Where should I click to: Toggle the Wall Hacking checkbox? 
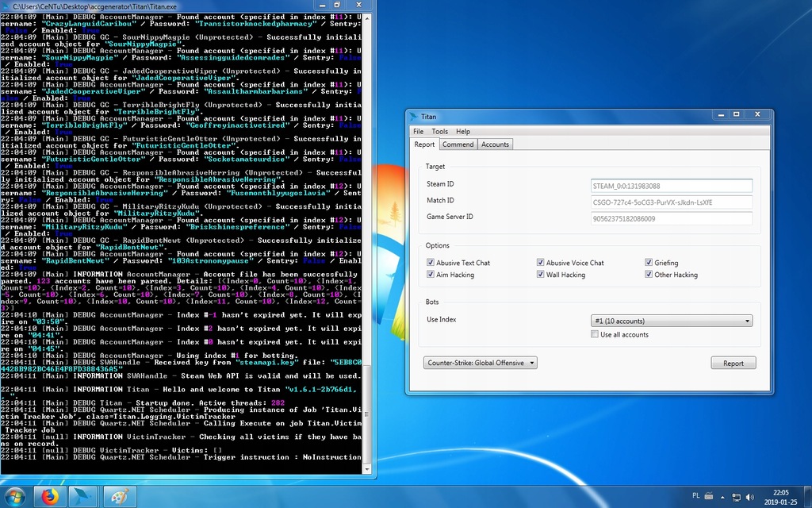541,275
